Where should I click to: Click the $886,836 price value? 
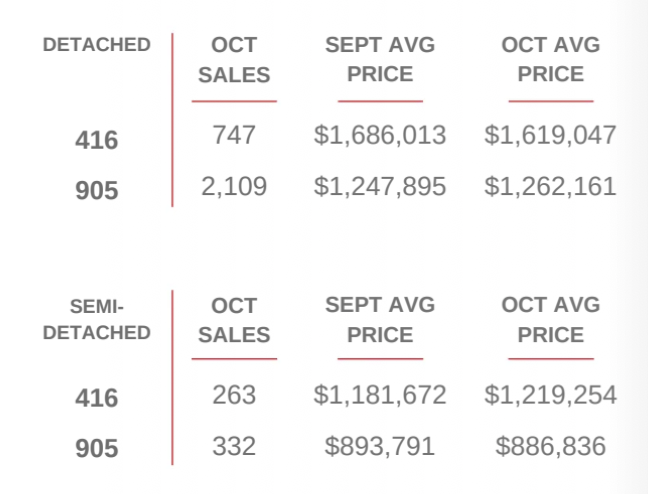tap(550, 446)
